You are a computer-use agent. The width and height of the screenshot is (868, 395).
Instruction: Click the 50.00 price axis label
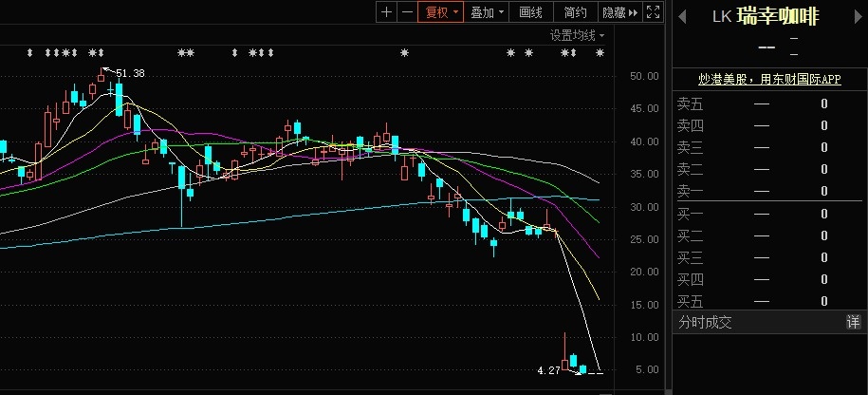click(x=644, y=76)
